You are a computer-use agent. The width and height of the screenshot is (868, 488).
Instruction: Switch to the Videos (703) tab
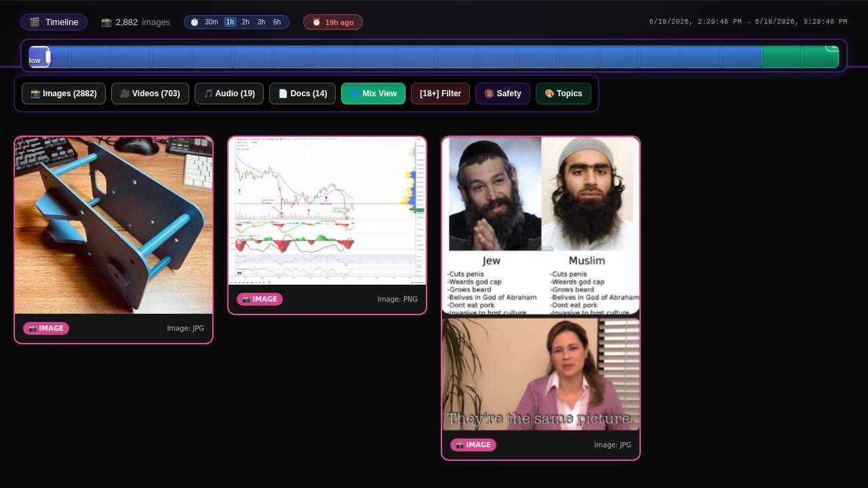(150, 94)
